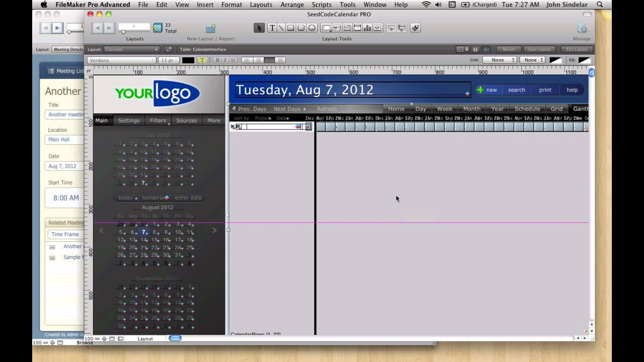The width and height of the screenshot is (644, 362).
Task: Click the layout number field showing 4
Action: 134,26
